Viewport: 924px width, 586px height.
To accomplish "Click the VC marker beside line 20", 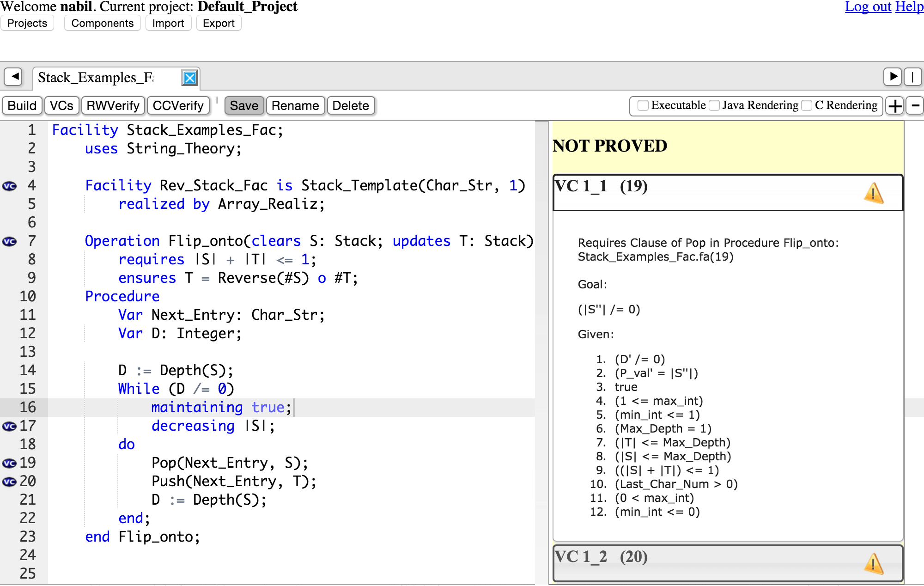I will click(x=9, y=482).
